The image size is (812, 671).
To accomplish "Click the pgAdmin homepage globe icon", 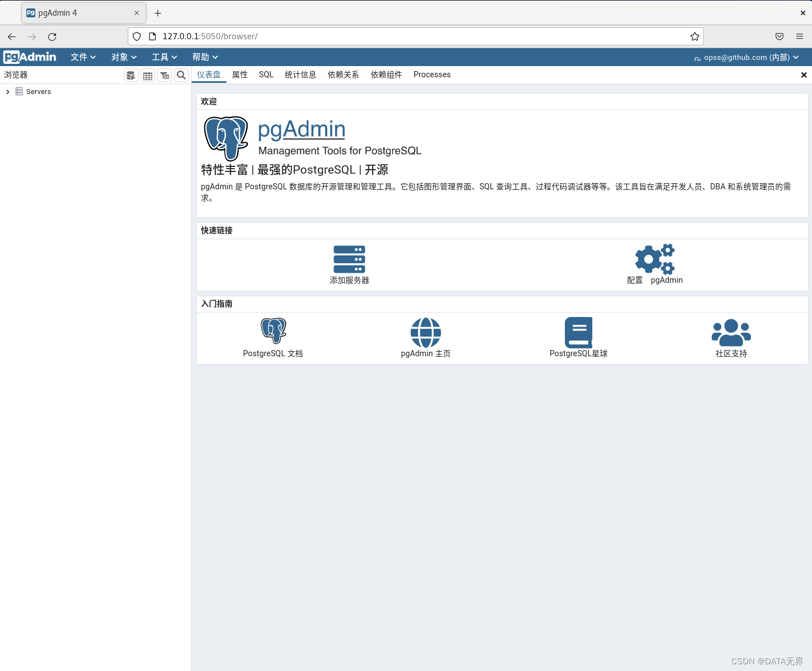I will 426,332.
